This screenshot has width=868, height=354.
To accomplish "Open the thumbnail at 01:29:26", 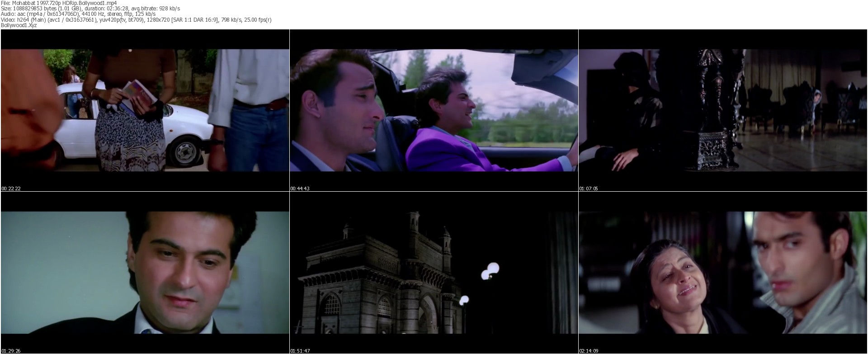I will (x=145, y=273).
